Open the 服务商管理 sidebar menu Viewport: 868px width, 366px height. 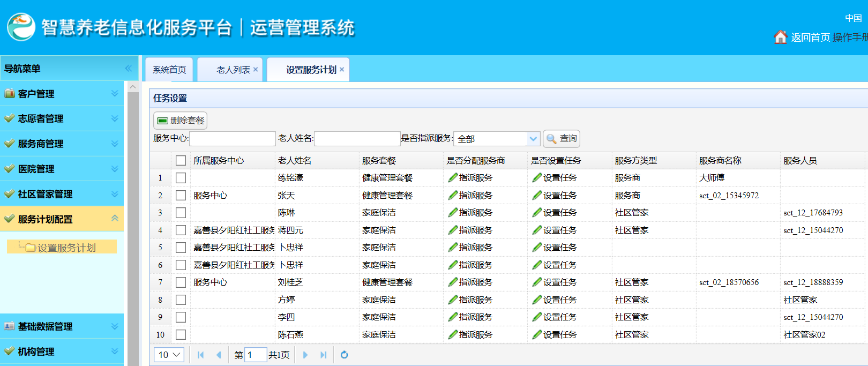pyautogui.click(x=62, y=144)
